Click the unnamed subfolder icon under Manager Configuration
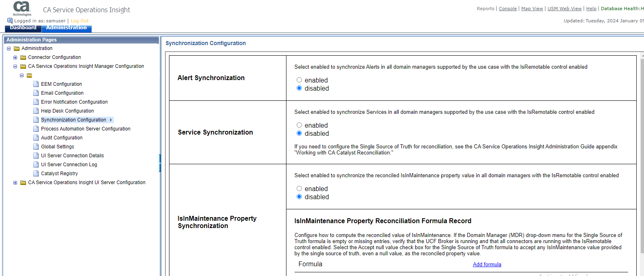644x276 pixels. click(30, 75)
